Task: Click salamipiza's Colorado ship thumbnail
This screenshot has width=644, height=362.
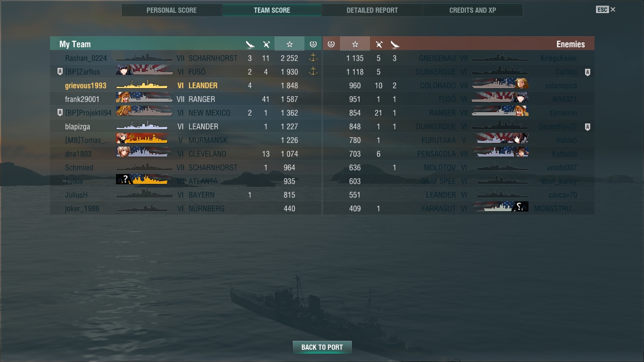Action: tap(500, 85)
